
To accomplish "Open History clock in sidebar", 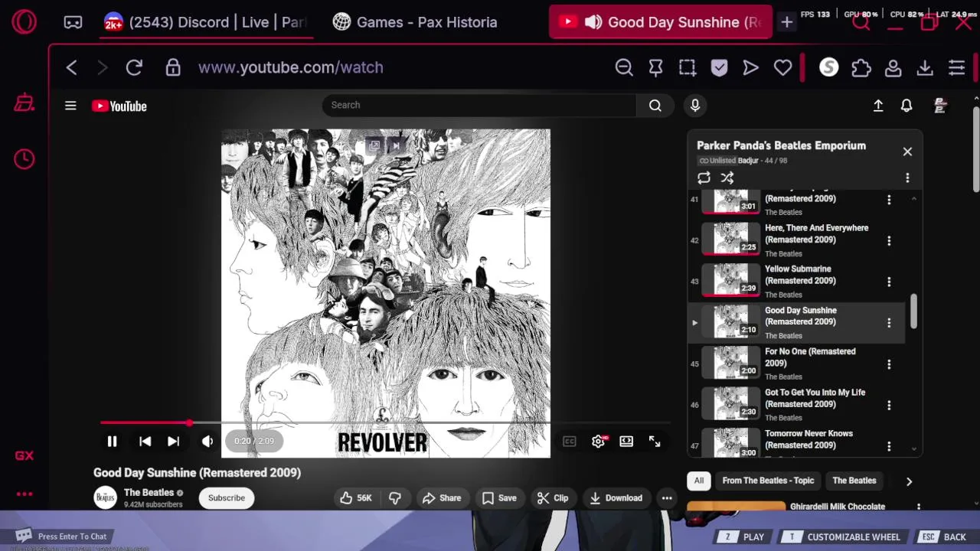I will (24, 158).
